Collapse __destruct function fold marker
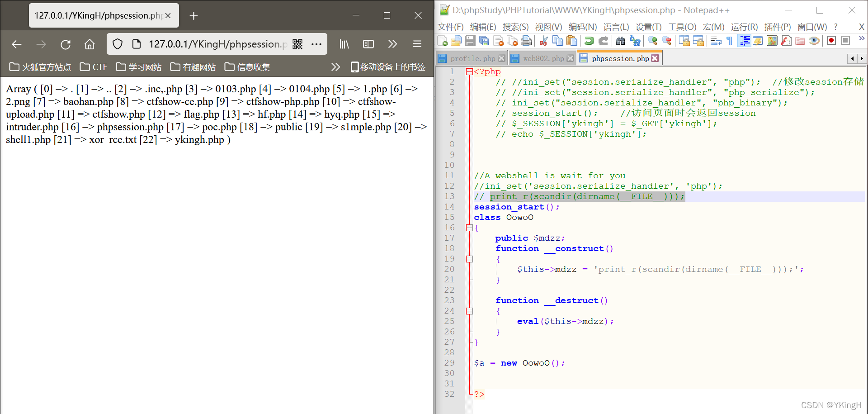The image size is (868, 414). coord(469,311)
